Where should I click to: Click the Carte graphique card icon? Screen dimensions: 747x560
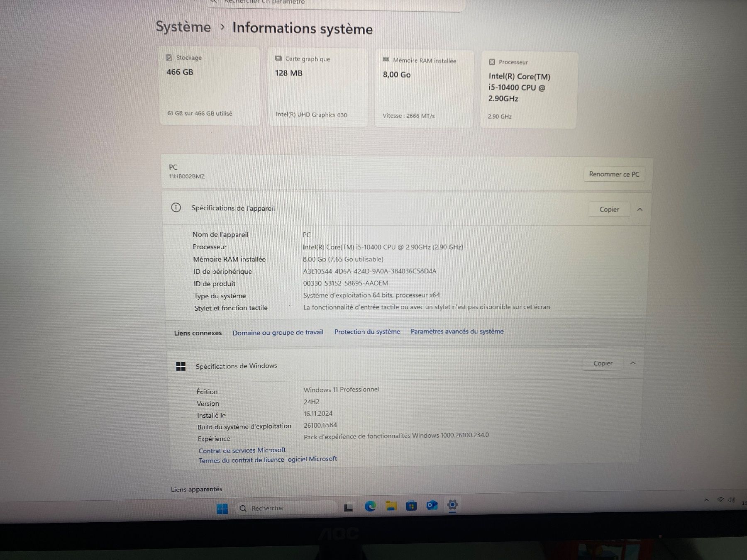coord(278,58)
